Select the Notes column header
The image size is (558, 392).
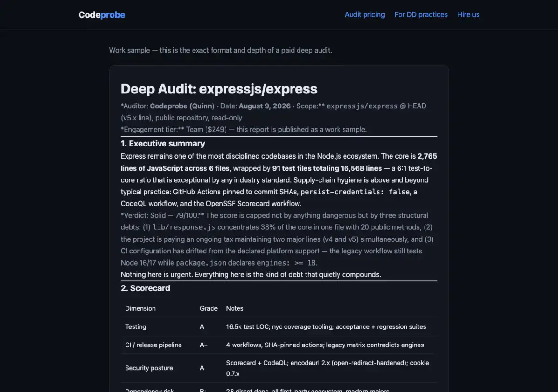pos(235,308)
